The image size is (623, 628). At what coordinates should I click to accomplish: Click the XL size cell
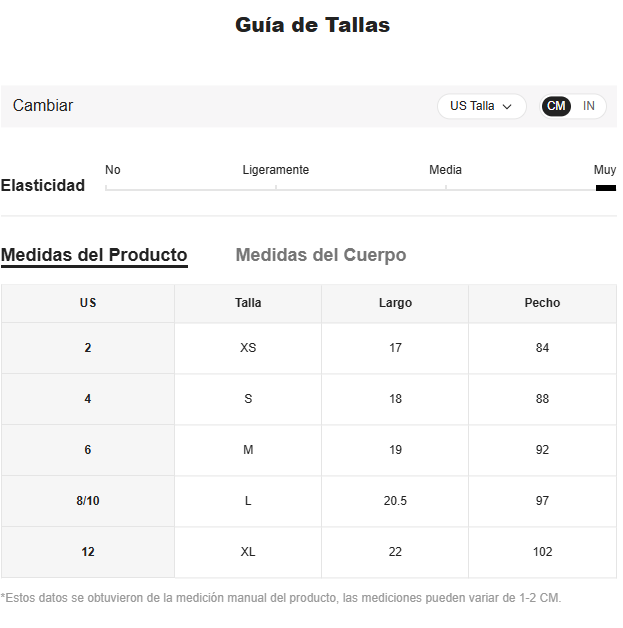(x=248, y=552)
